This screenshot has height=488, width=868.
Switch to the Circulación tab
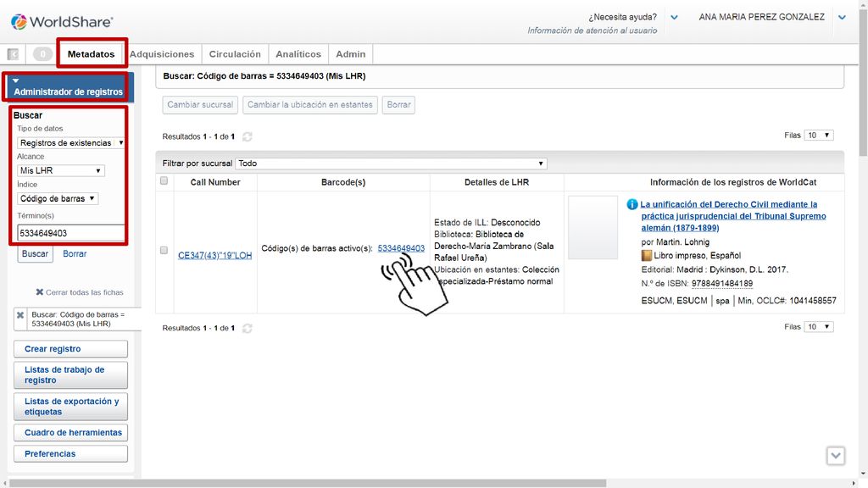(x=235, y=54)
